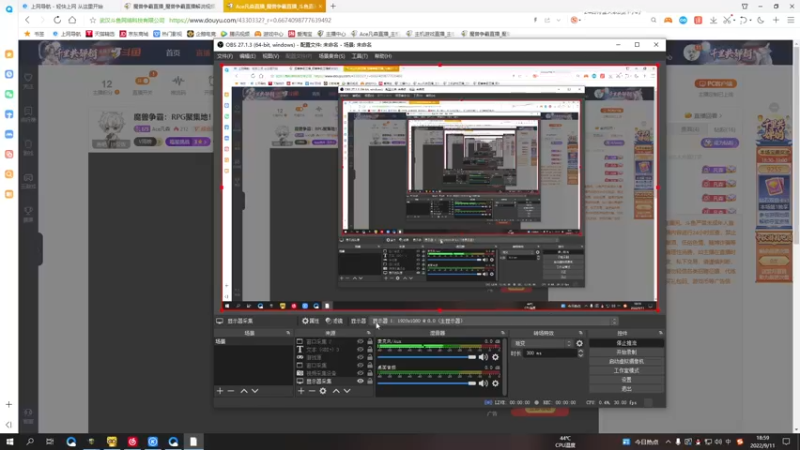Click the 停止推流 stop streaming button
Viewport: 800px width, 450px height.
click(x=627, y=343)
